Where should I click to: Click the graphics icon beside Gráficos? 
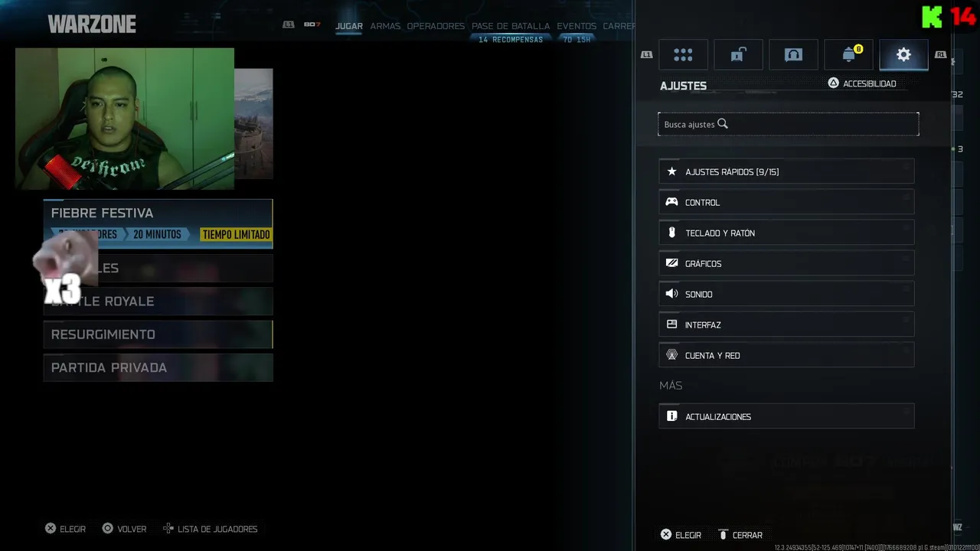[x=671, y=263]
